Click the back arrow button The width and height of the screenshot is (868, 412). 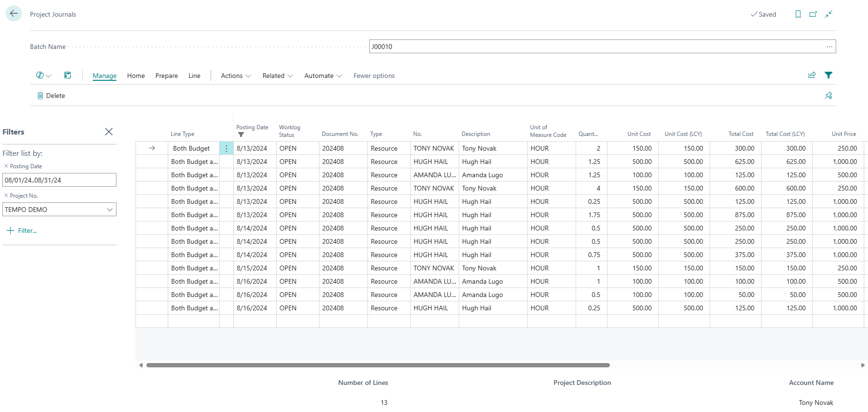(x=14, y=14)
